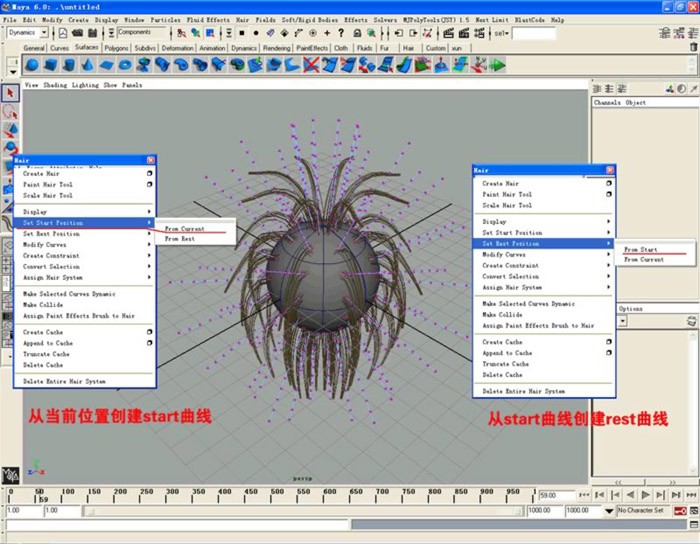Click the Save Scene icon

click(x=92, y=33)
